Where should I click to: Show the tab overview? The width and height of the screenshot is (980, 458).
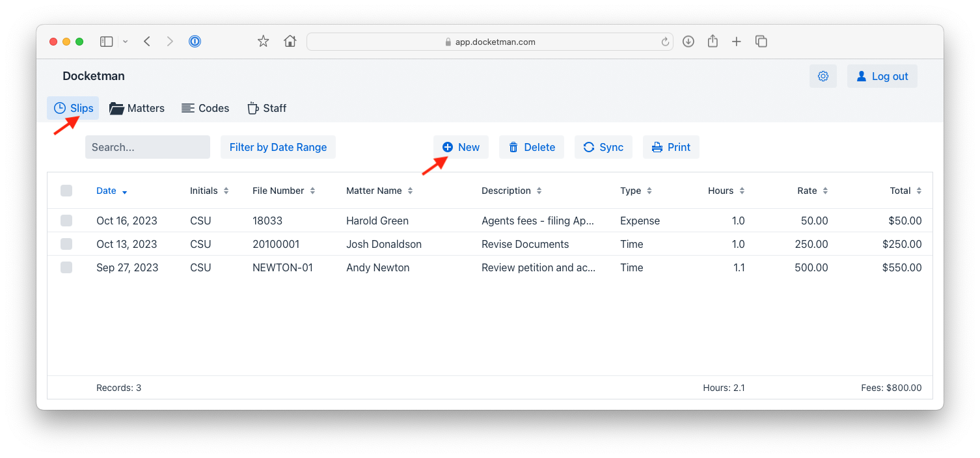761,42
